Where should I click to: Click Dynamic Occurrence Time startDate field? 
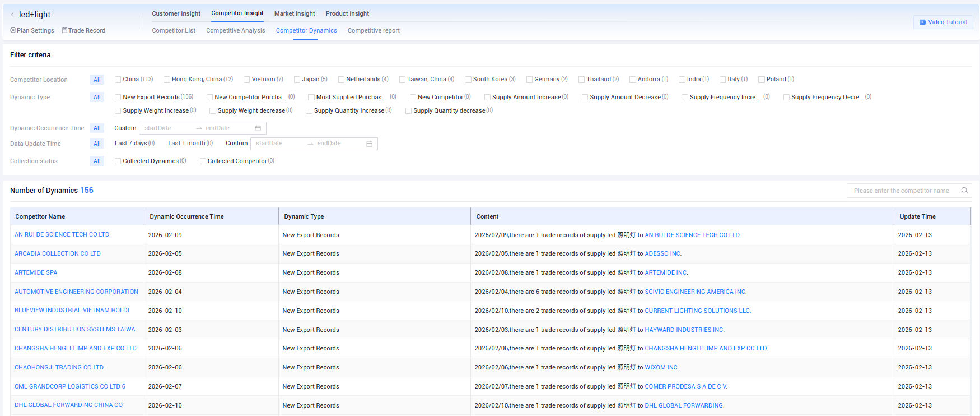pyautogui.click(x=167, y=128)
